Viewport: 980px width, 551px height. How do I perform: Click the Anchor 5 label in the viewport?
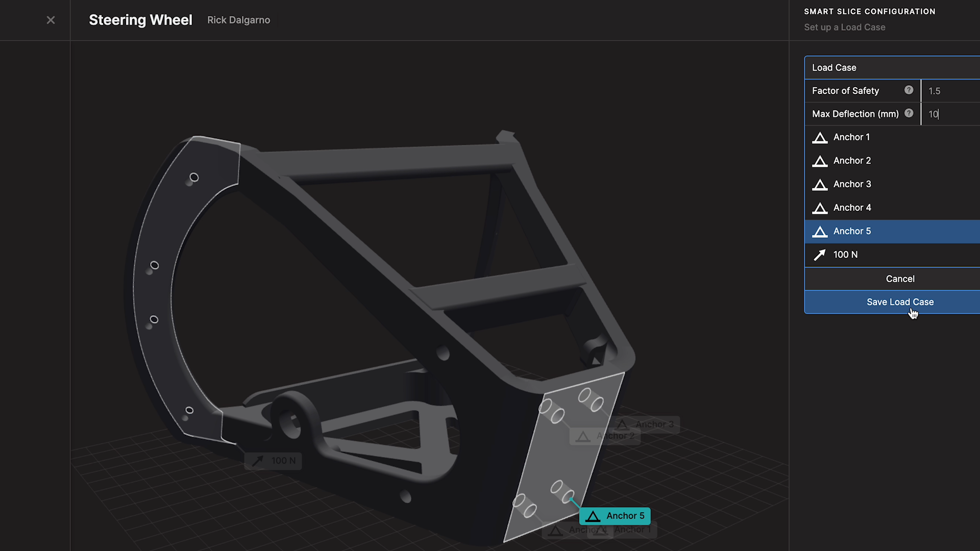(615, 516)
